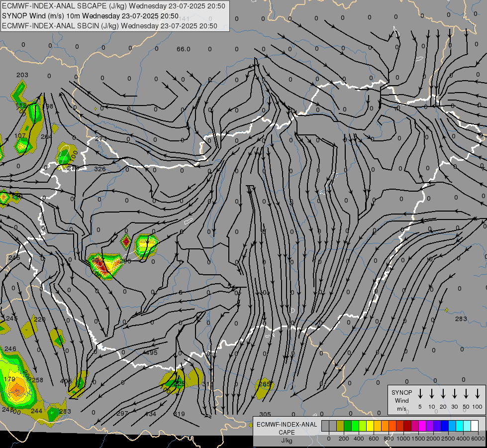Select the 30 m/s wind arrow symbol
Image resolution: width=487 pixels, height=448 pixels.
454,393
